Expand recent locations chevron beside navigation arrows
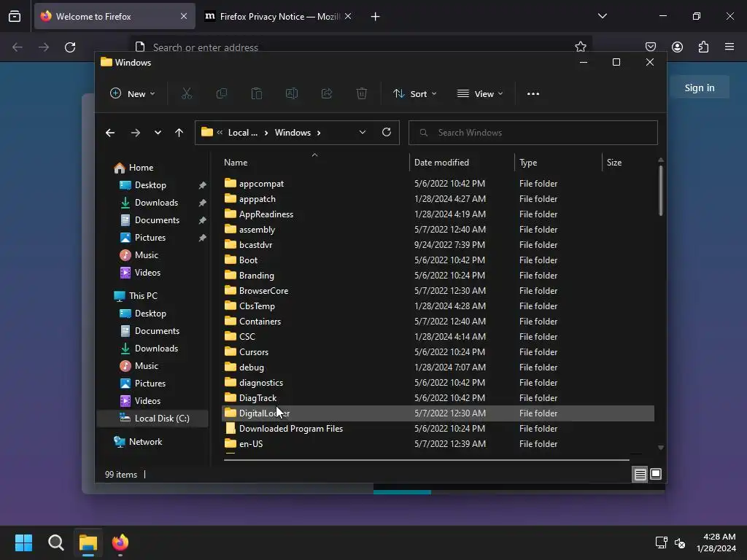Screen dimensions: 747x560 tap(158, 133)
